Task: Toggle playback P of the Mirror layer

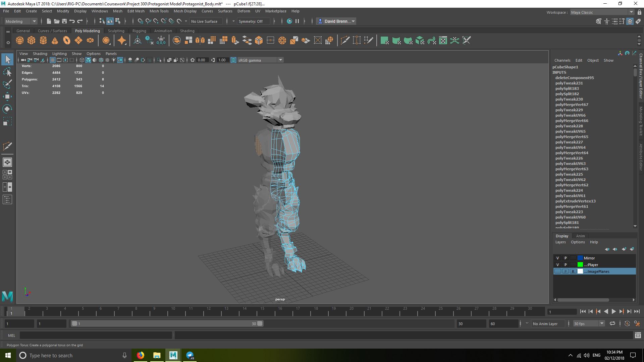Action: point(565,258)
